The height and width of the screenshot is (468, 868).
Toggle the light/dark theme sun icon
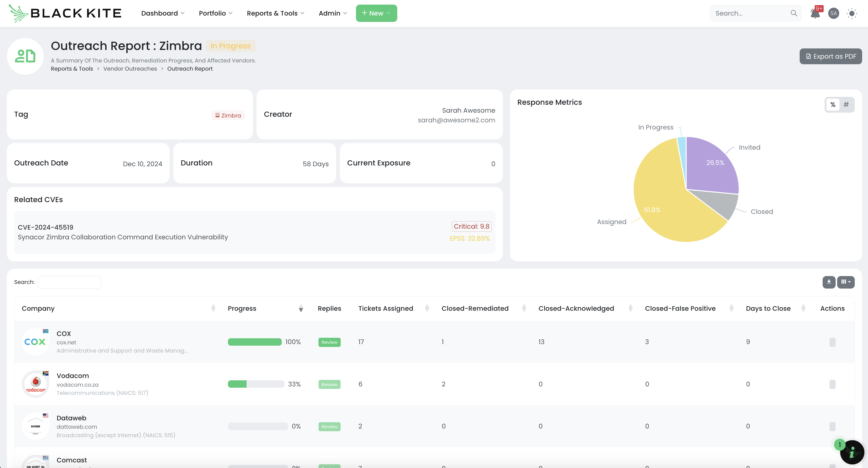point(852,14)
